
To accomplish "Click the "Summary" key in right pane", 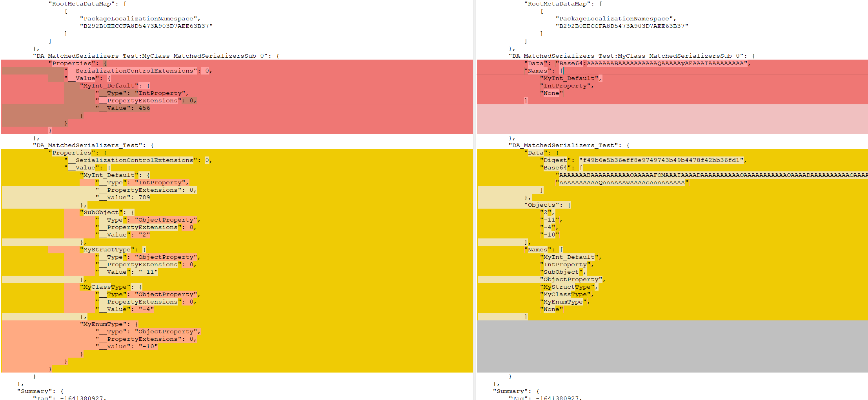I will (510, 391).
